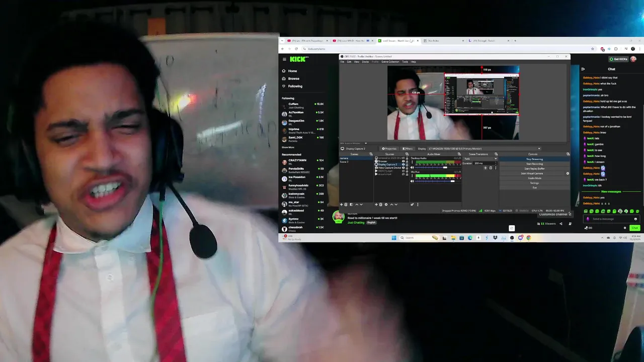Open OBS File menu
The height and width of the screenshot is (362, 644).
coord(342,62)
